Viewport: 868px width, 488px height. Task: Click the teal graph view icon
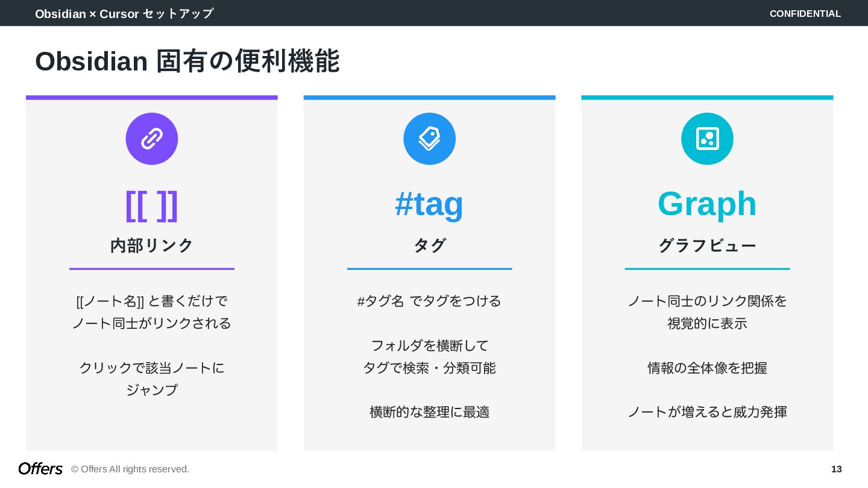pyautogui.click(x=707, y=139)
